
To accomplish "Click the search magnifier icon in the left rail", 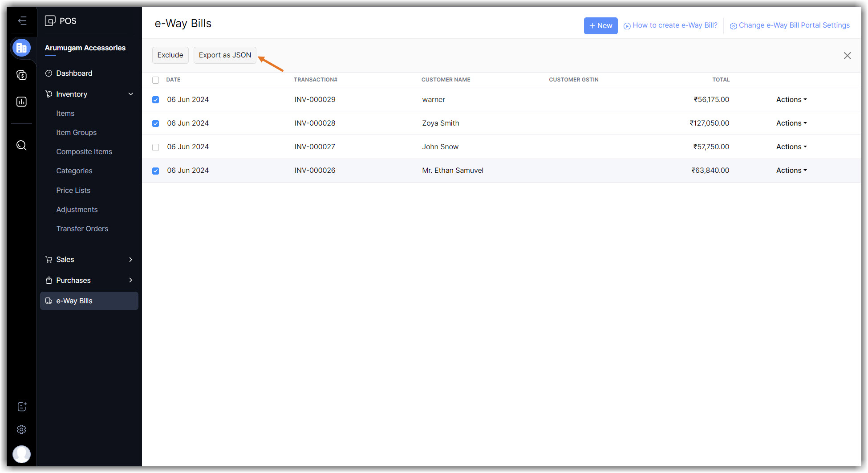I will (x=21, y=145).
